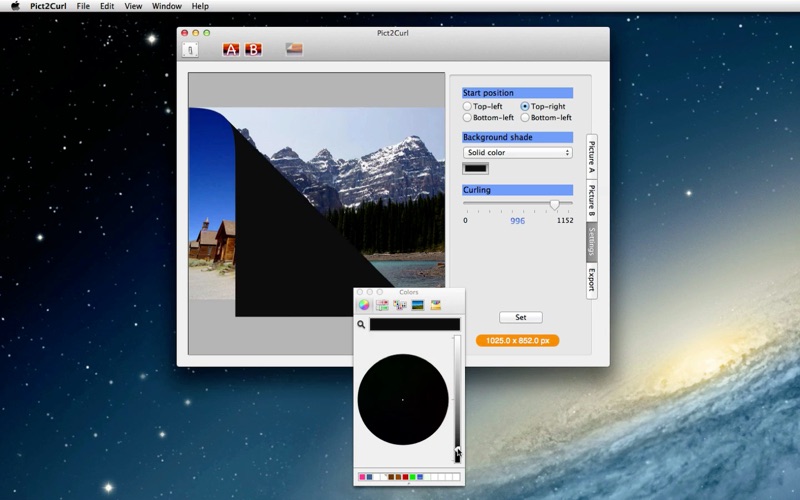Close the Colors panel
This screenshot has height=500, width=800.
[x=360, y=292]
